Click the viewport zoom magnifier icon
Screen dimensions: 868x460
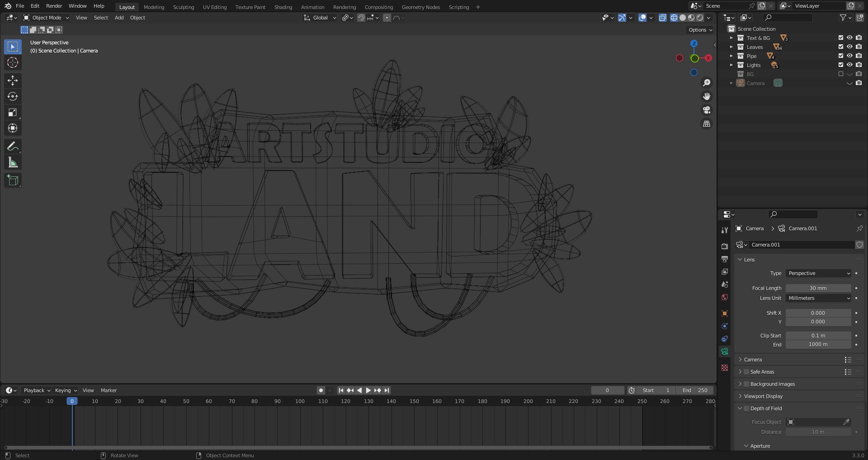point(707,82)
